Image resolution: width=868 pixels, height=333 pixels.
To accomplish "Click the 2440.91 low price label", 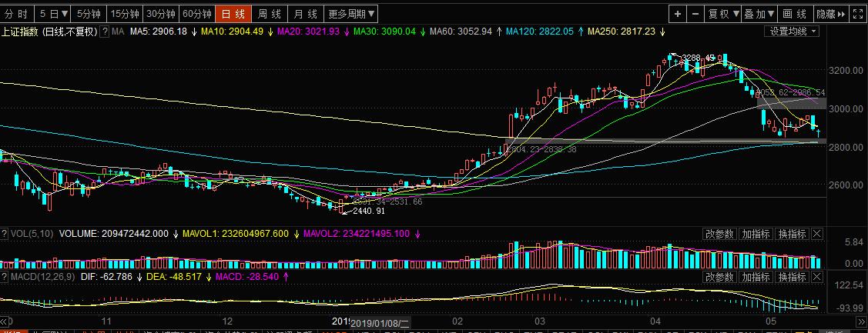I will point(367,211).
